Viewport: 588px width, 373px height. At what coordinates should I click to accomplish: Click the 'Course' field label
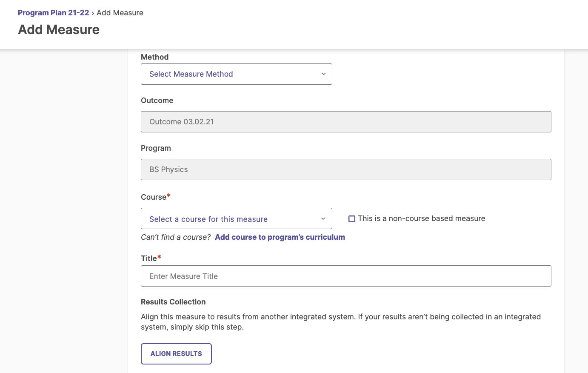tap(154, 197)
